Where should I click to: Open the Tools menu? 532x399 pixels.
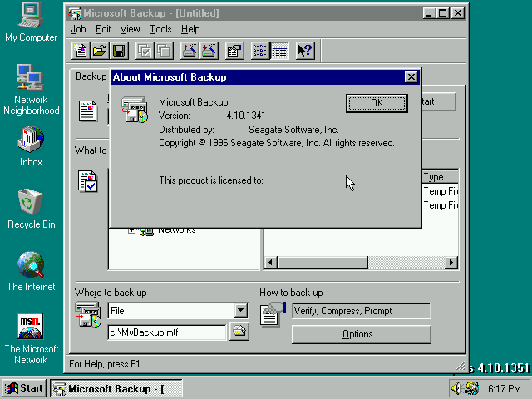pos(160,29)
